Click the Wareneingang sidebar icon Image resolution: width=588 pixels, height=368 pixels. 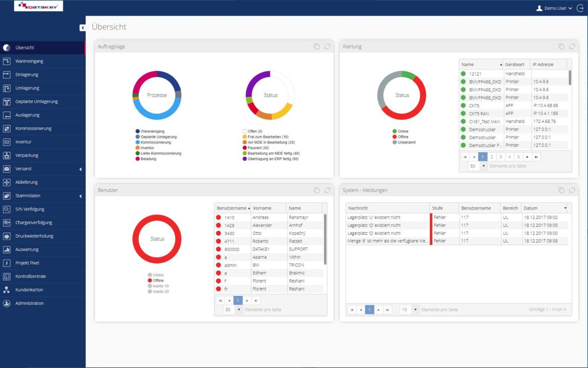click(7, 61)
